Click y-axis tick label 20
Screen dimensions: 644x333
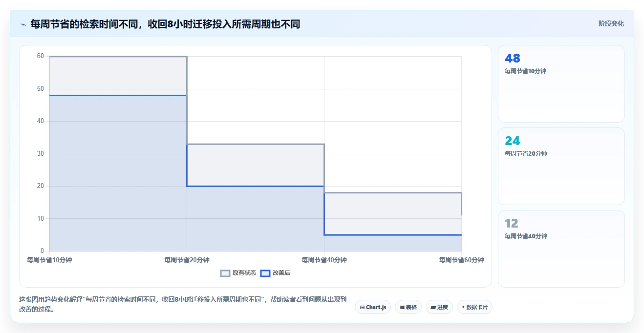pos(41,186)
